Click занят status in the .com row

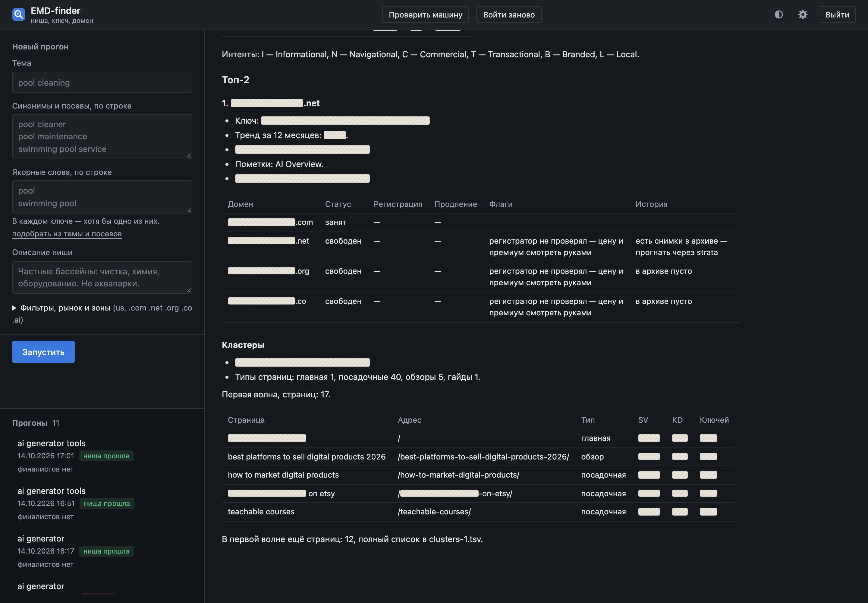tap(335, 223)
